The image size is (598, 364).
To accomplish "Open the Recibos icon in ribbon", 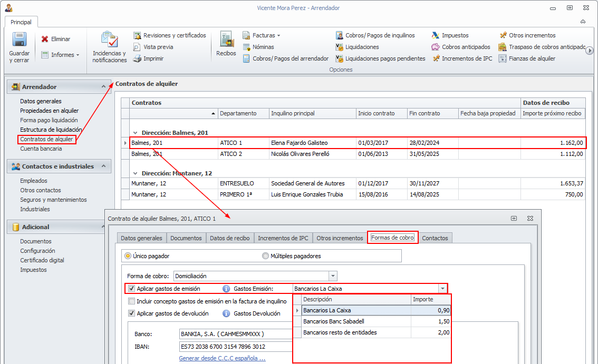I will click(x=226, y=41).
